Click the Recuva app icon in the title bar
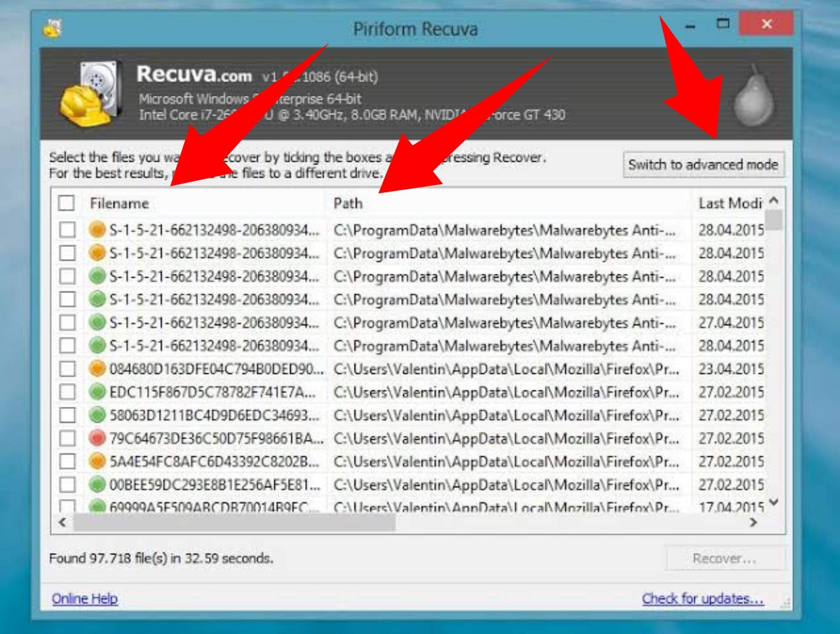 (x=52, y=28)
